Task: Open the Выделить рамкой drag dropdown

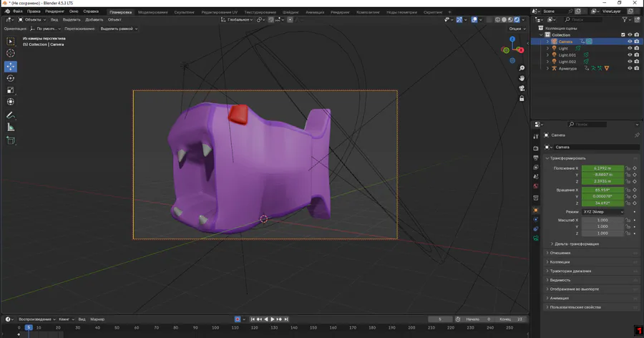Action: pyautogui.click(x=119, y=29)
